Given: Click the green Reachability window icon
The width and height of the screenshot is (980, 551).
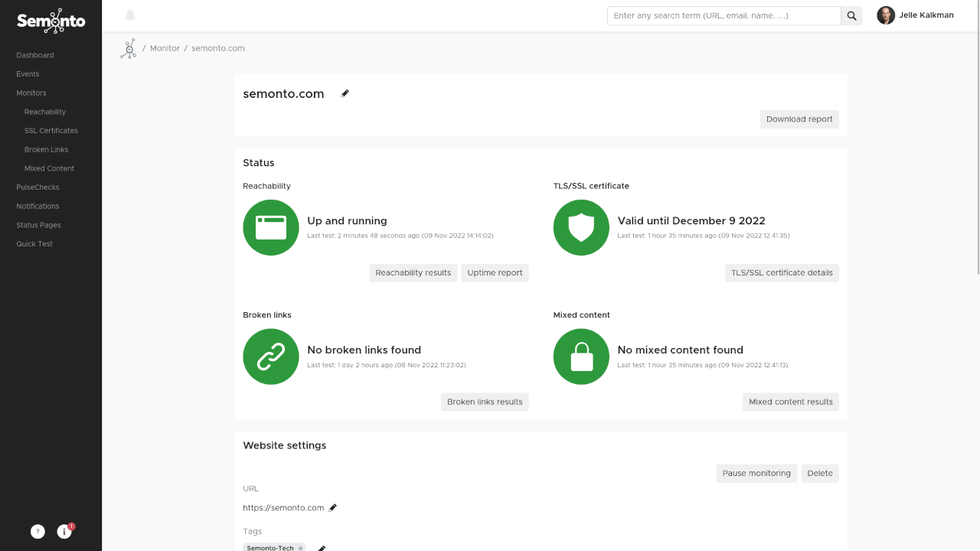Looking at the screenshot, I should (x=271, y=227).
